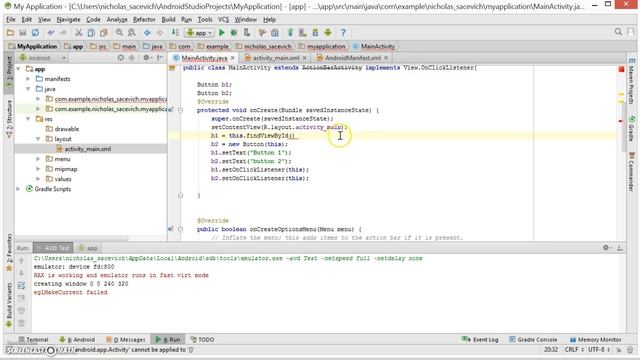Run the app with the green play icon

(222, 33)
